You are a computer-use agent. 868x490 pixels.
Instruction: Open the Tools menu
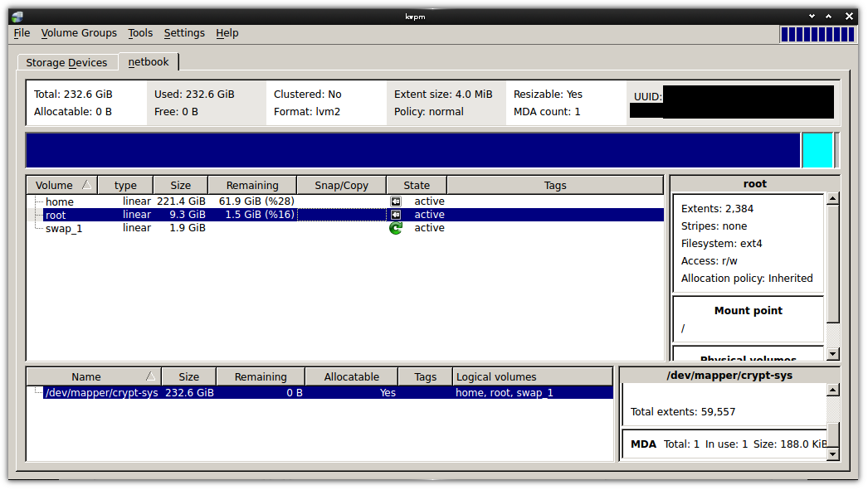139,33
